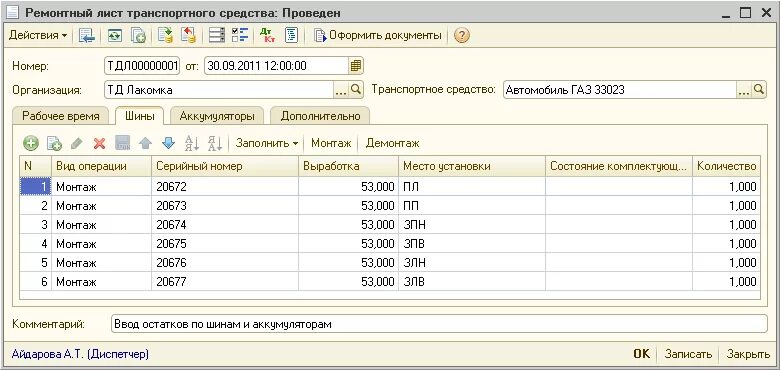The height and width of the screenshot is (370, 780).
Task: Click the Закрыть button
Action: coord(748,354)
